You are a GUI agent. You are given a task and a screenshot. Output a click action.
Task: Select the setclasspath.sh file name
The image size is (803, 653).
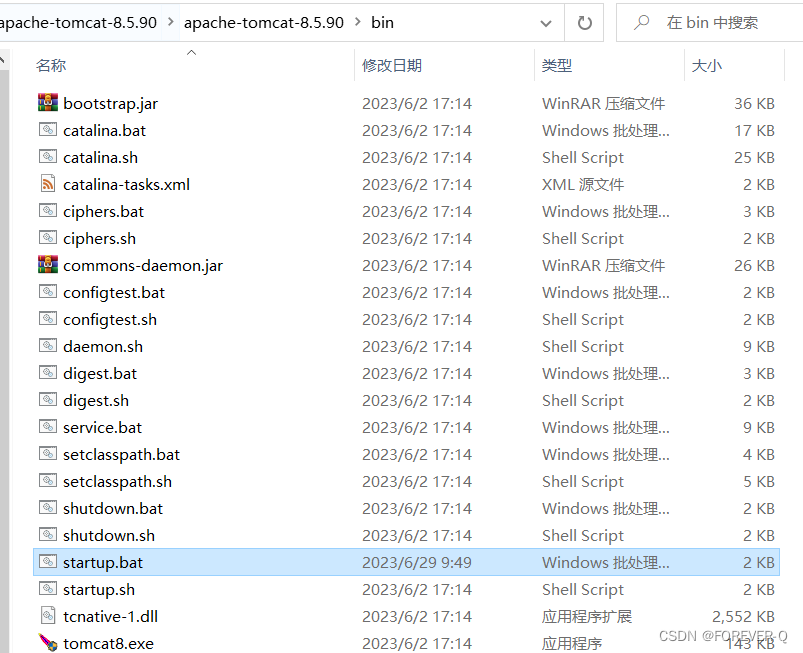tap(117, 481)
